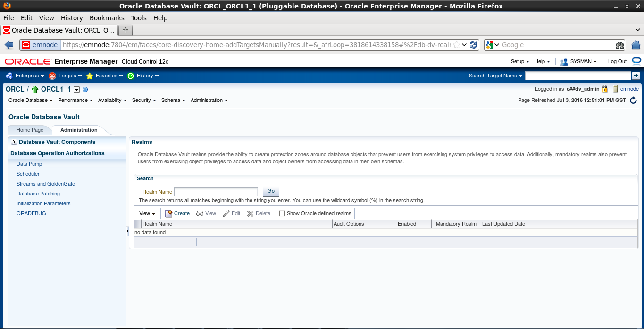
Task: Click in the Google search box
Action: point(558,45)
